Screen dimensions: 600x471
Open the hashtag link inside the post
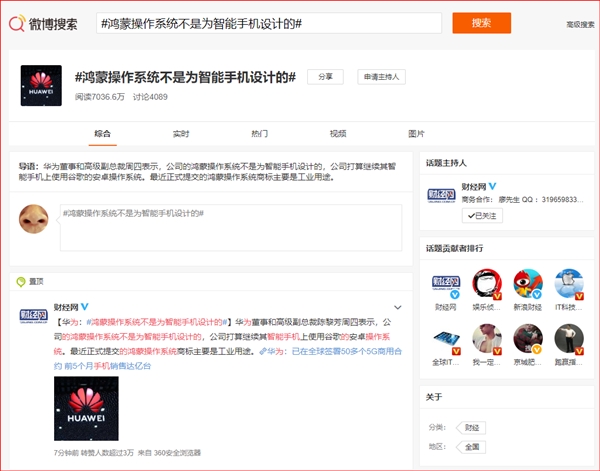157,322
